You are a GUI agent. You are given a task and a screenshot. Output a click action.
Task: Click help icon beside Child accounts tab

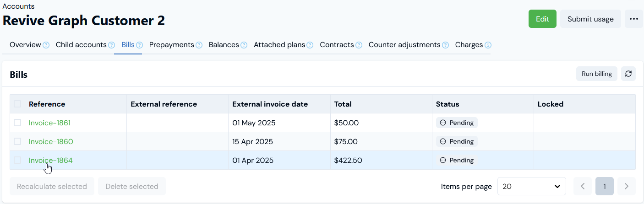111,45
